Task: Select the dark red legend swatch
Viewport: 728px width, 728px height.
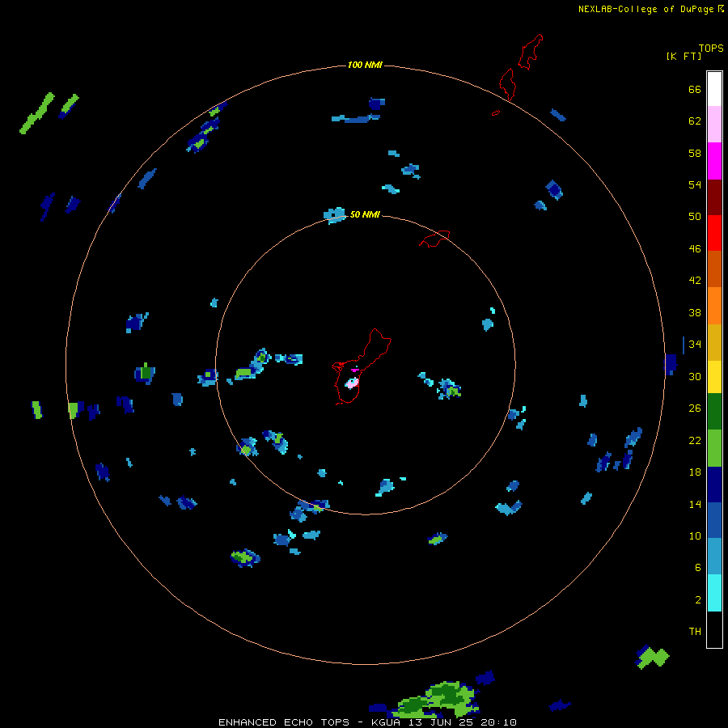Action: tap(714, 197)
